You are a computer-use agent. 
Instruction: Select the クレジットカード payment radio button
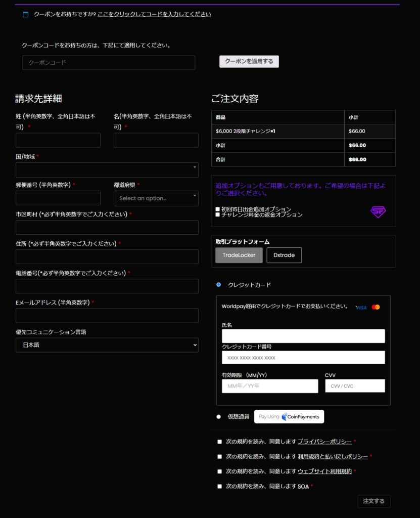pyautogui.click(x=218, y=285)
